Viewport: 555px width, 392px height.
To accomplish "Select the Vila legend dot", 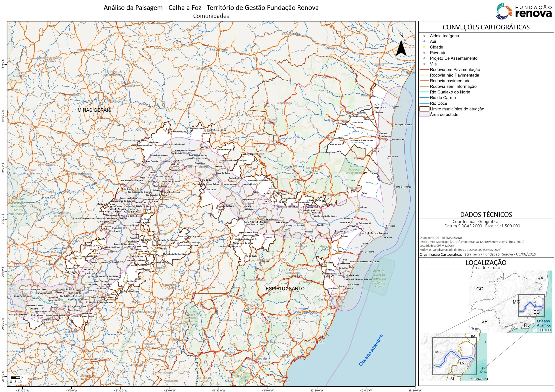I will coord(424,64).
